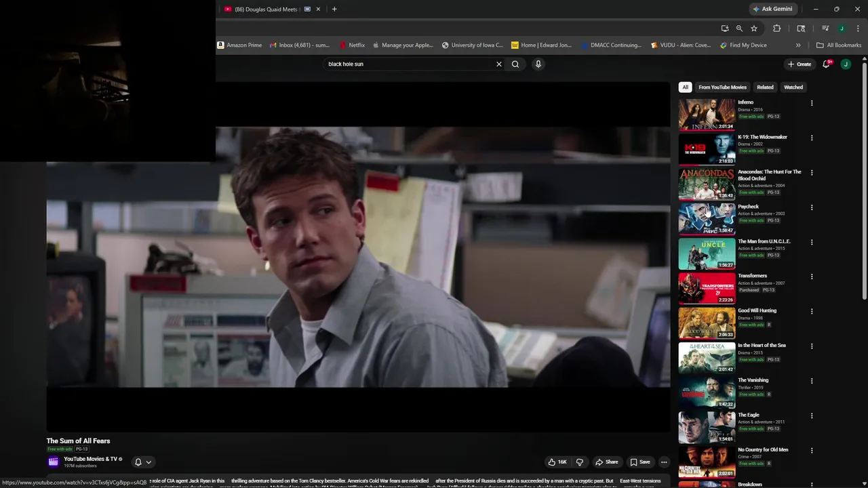Select the 'Related' filter chip

pos(765,87)
